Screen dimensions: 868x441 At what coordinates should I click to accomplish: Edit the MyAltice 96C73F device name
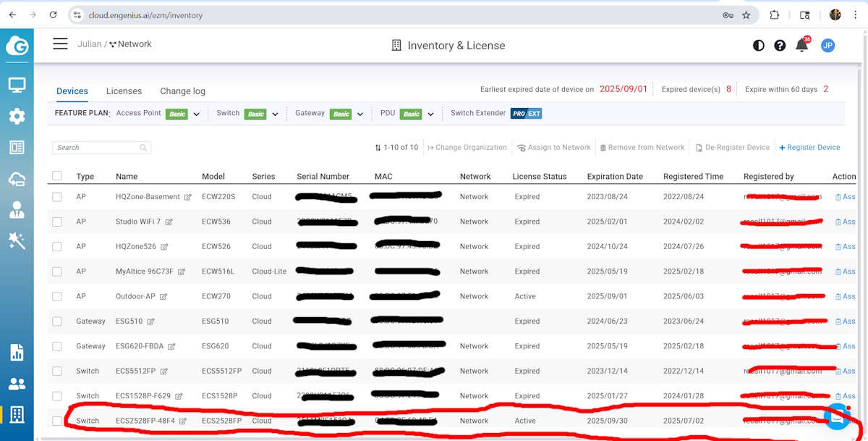point(182,272)
